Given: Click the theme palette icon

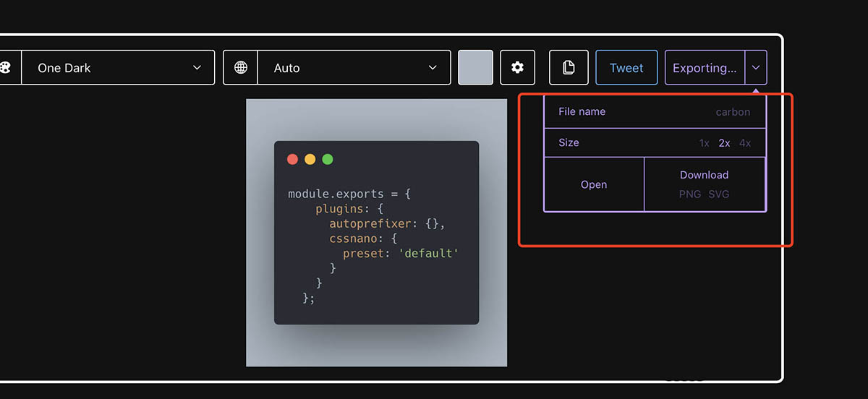Looking at the screenshot, I should (x=6, y=67).
